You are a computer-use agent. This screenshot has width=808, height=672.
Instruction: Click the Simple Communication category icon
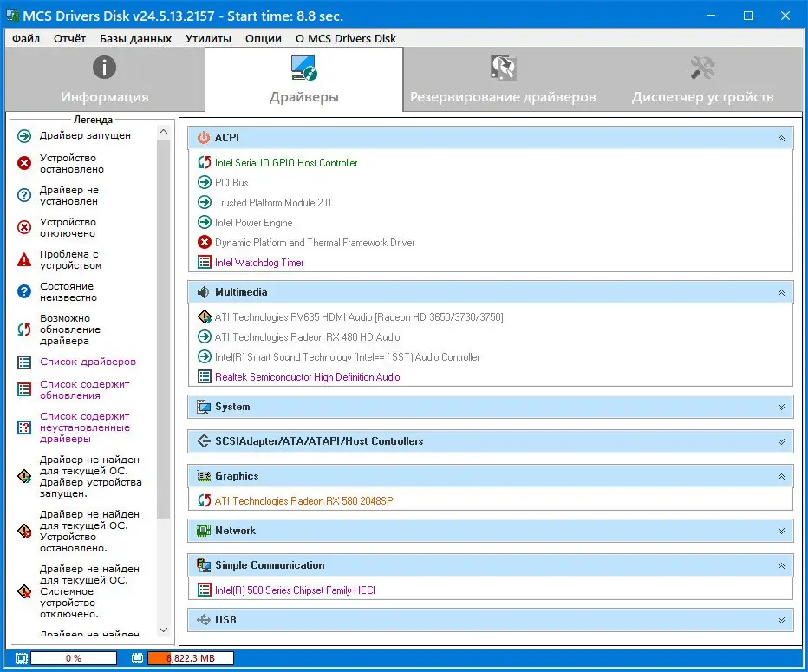click(x=204, y=565)
